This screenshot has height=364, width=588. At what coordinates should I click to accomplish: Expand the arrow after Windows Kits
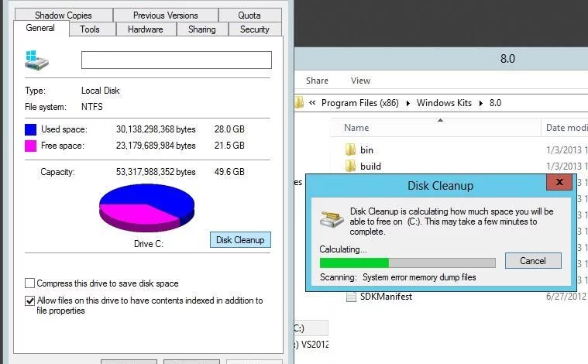481,103
